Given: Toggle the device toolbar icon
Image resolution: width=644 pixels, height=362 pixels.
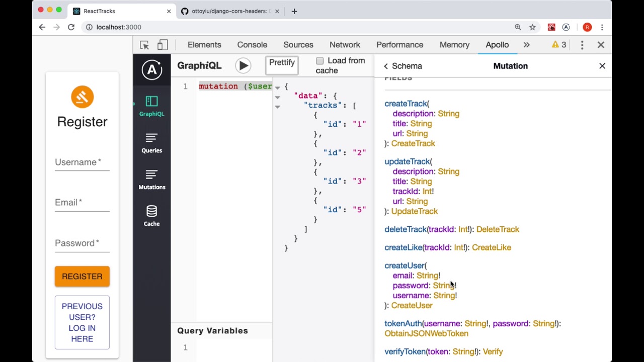Looking at the screenshot, I should (162, 45).
